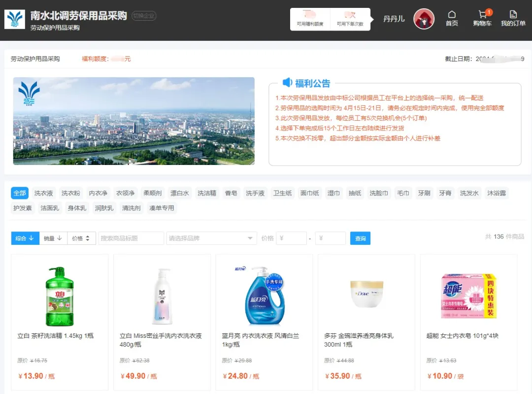Open the 蓝月亮 内衣洗衣液 product image
The height and width of the screenshot is (394, 532).
coord(261,296)
